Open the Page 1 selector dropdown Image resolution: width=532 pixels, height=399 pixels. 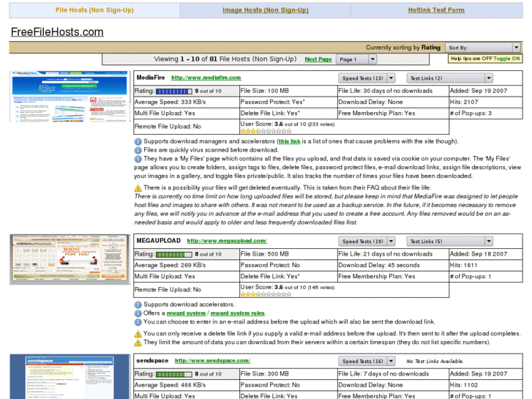[x=356, y=59]
